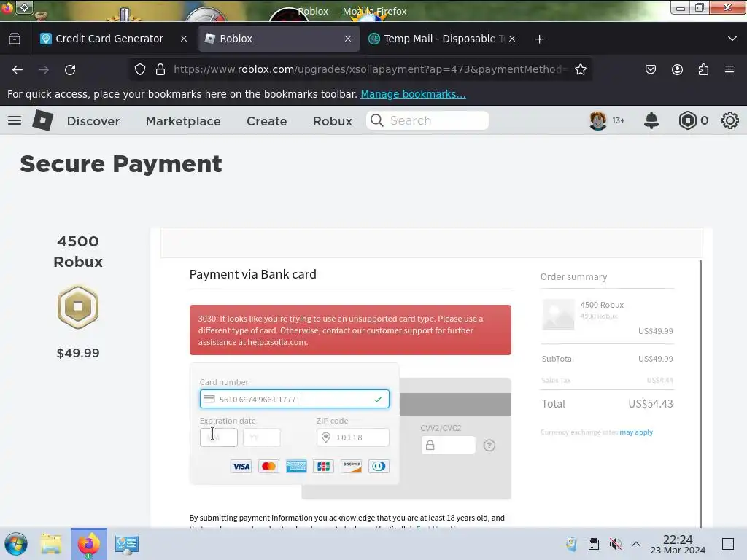Screen dimensions: 747x560
Task: Expand hidden system tray icons
Action: pos(636,544)
